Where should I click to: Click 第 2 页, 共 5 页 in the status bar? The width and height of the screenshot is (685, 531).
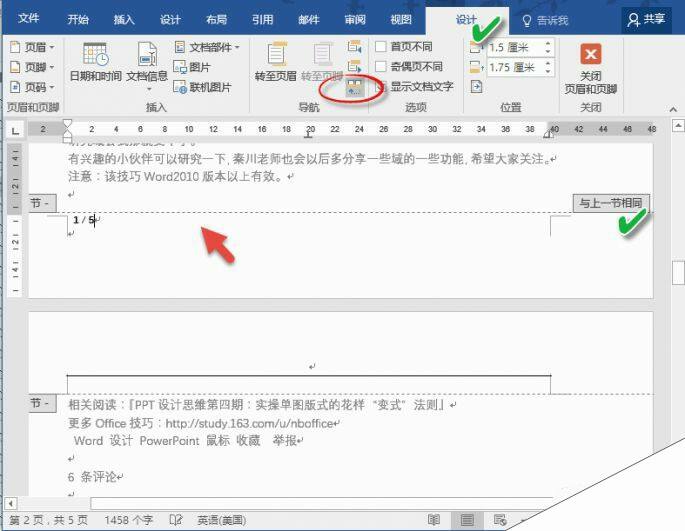point(48,520)
